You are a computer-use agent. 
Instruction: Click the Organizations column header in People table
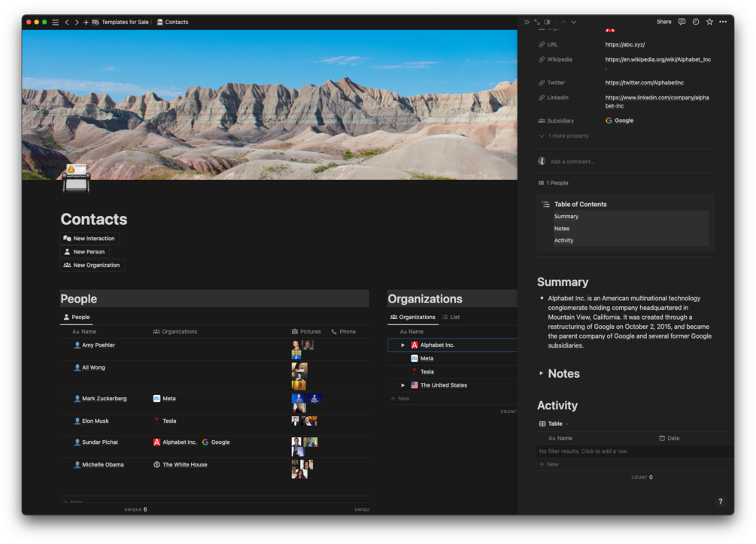pyautogui.click(x=175, y=332)
